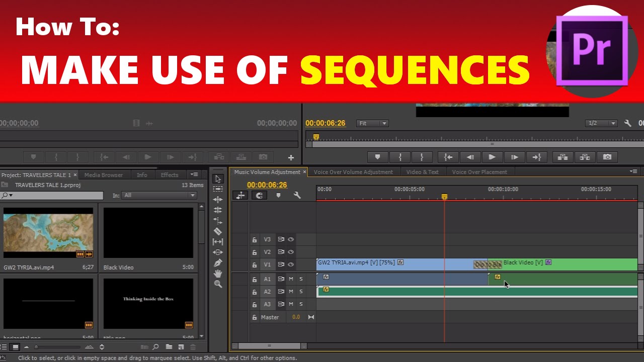
Task: Select the Ripple Edit tool
Action: point(218,200)
